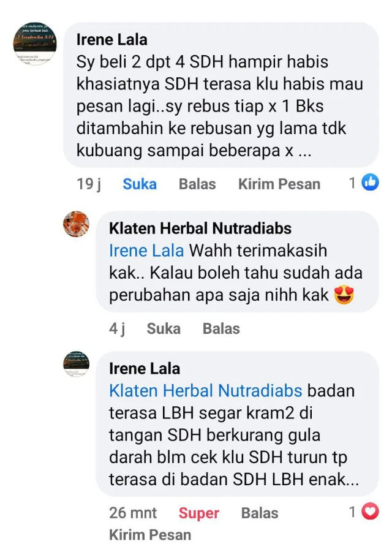The width and height of the screenshot is (392, 552).
Task: Click Kirim Pesan under the last reply
Action: pos(150,535)
